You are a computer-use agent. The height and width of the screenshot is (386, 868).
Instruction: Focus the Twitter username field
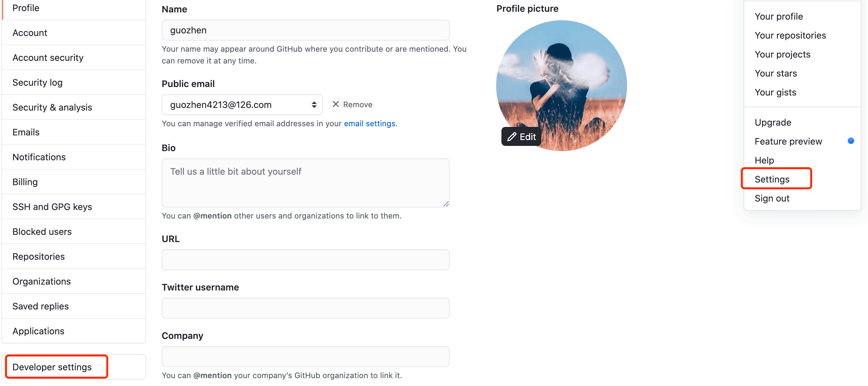(305, 308)
